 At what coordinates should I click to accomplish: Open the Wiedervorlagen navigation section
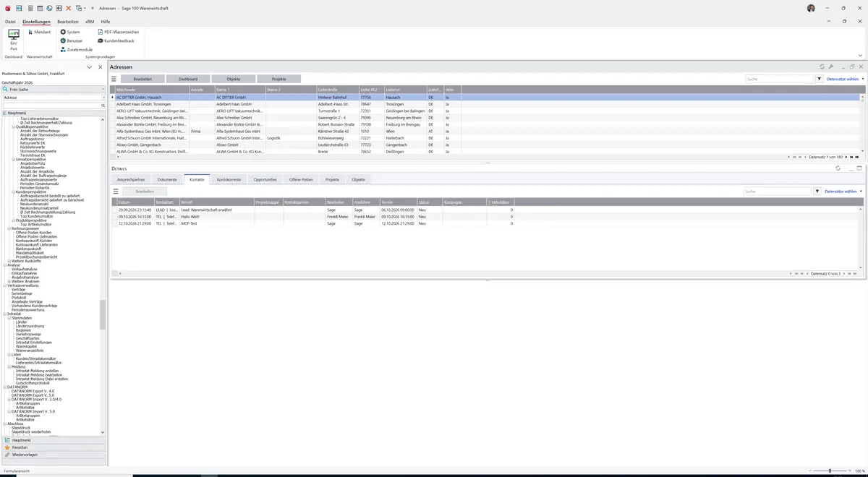pyautogui.click(x=53, y=455)
